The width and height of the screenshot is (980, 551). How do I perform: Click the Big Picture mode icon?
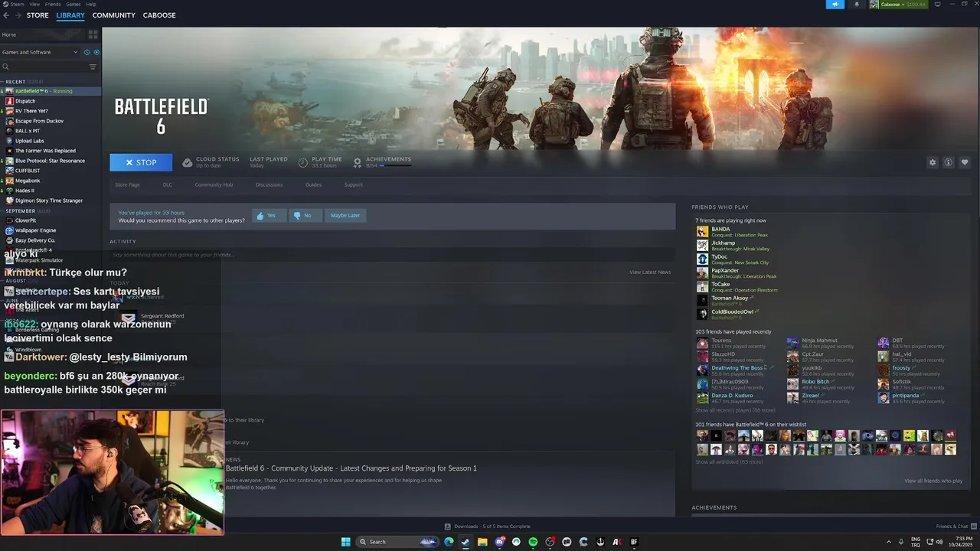tap(939, 5)
